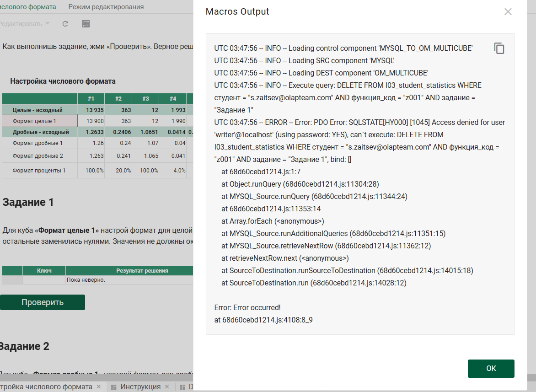Image resolution: width=536 pixels, height=392 pixels.
Task: Click the swap arrows toolbar icon
Action: (x=86, y=24)
